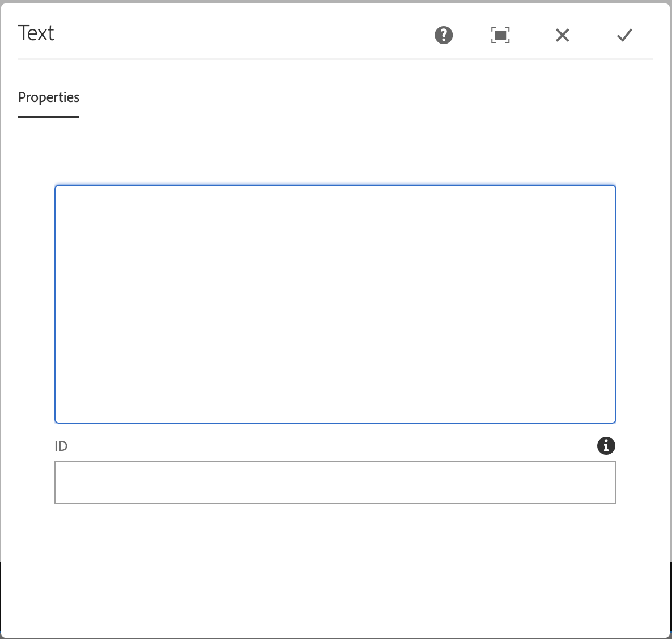Viewport: 672px width, 639px height.
Task: Select the Properties tab label
Action: pyautogui.click(x=49, y=97)
